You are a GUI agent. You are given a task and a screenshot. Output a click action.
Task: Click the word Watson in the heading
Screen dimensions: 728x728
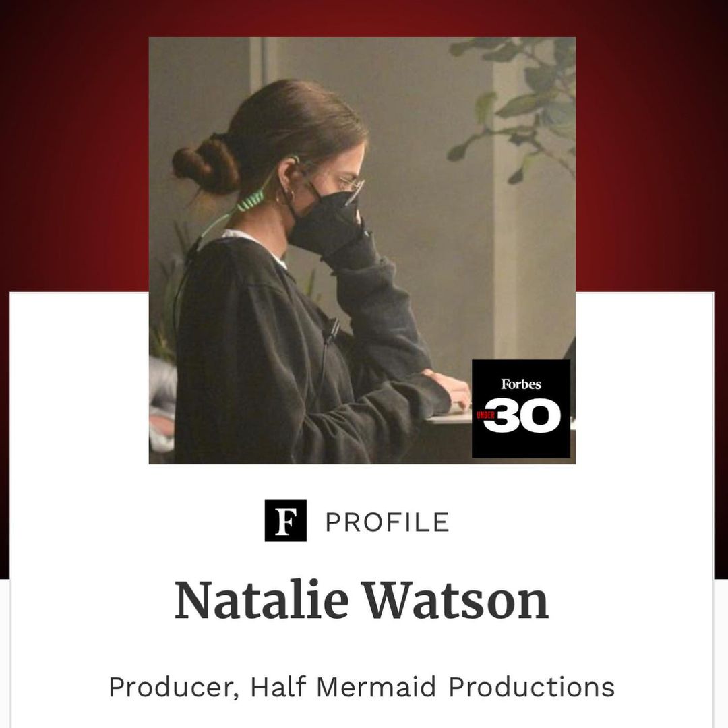coord(456,601)
